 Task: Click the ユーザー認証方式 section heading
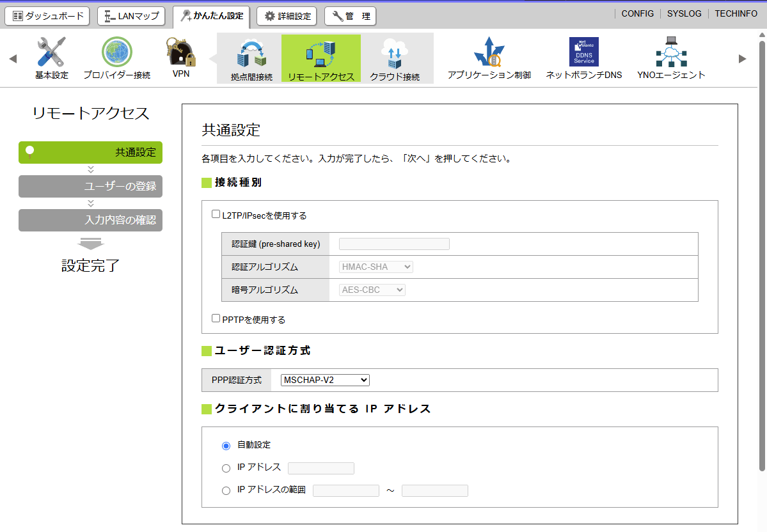(262, 350)
